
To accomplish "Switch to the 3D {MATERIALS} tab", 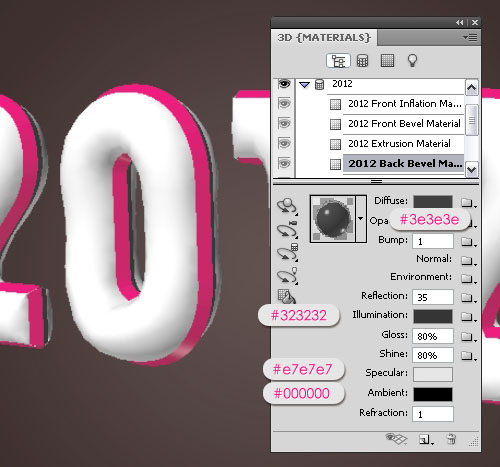I will click(x=324, y=38).
